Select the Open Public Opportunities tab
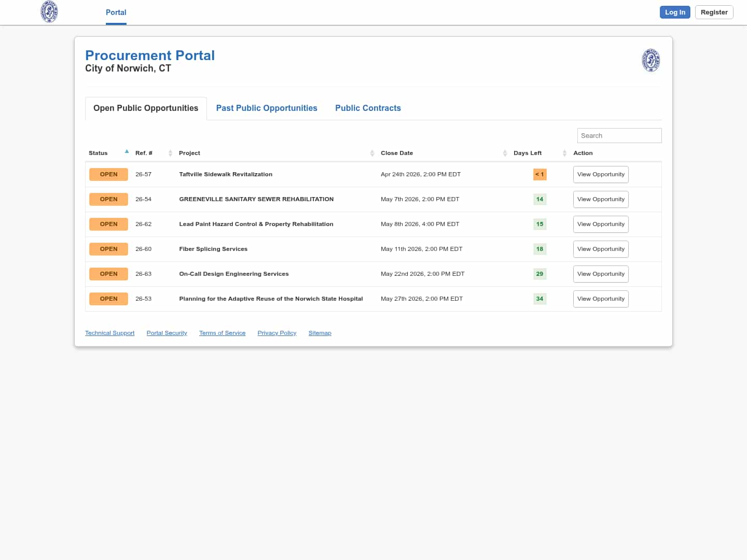This screenshot has width=747, height=560. click(146, 108)
